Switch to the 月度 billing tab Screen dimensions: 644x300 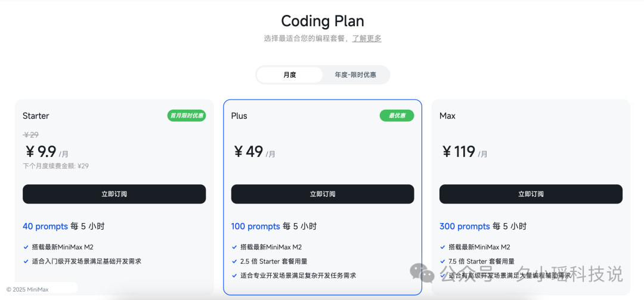click(290, 75)
